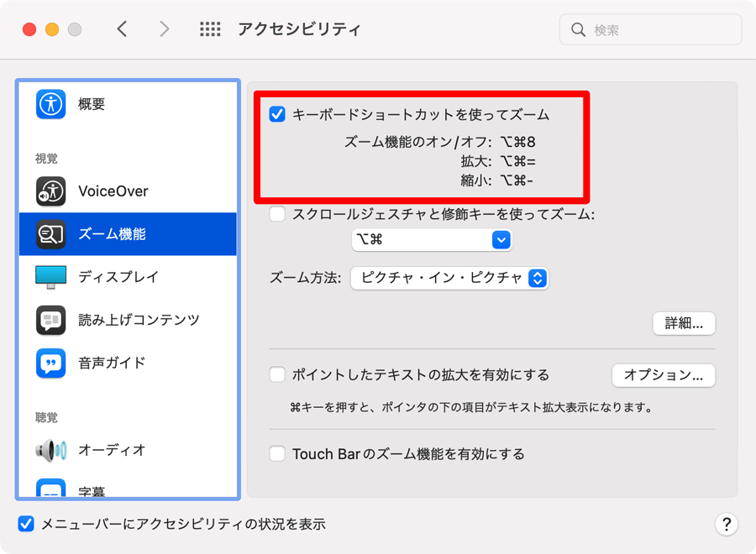Toggle メニューバーにアクセシビリティの状況を表示 checkbox
756x554 pixels.
[x=26, y=524]
